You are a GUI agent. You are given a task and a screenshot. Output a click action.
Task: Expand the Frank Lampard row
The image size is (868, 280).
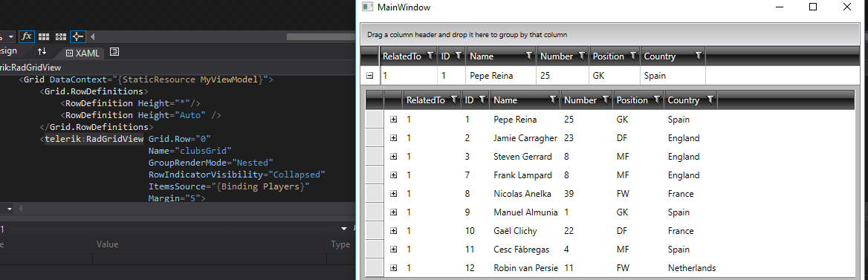click(x=394, y=175)
